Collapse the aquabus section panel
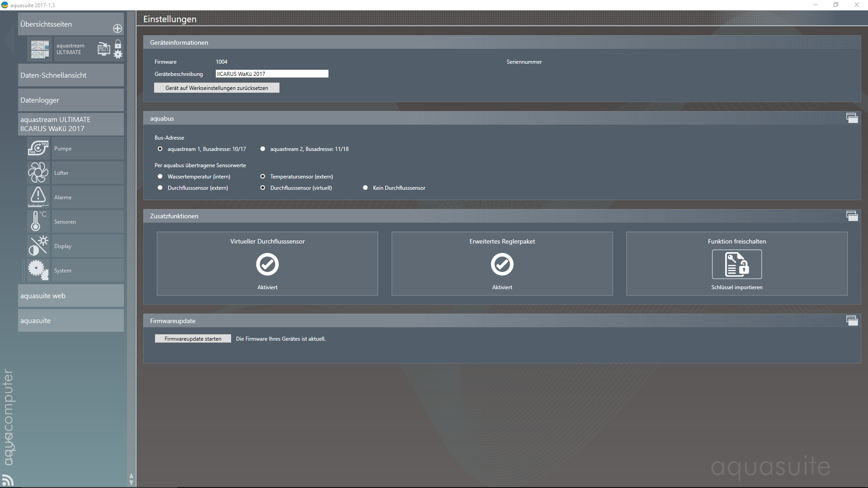The image size is (868, 488). pyautogui.click(x=852, y=118)
